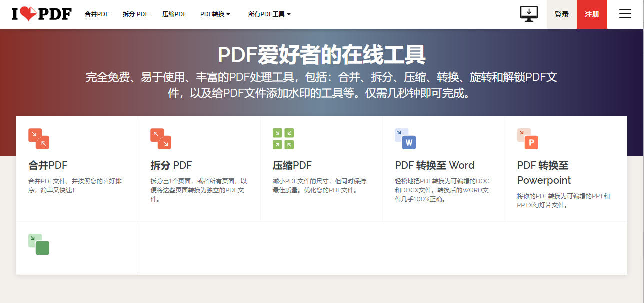Click the red 注册 register button
Viewport: 644px width, 303px height.
592,14
